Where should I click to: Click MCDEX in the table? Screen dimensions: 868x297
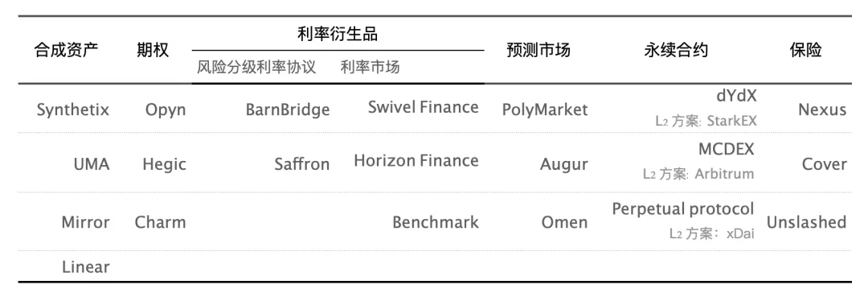727,149
